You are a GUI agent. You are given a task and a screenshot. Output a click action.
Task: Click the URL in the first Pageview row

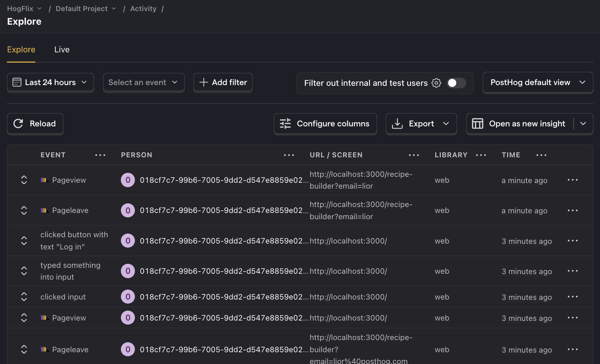361,180
